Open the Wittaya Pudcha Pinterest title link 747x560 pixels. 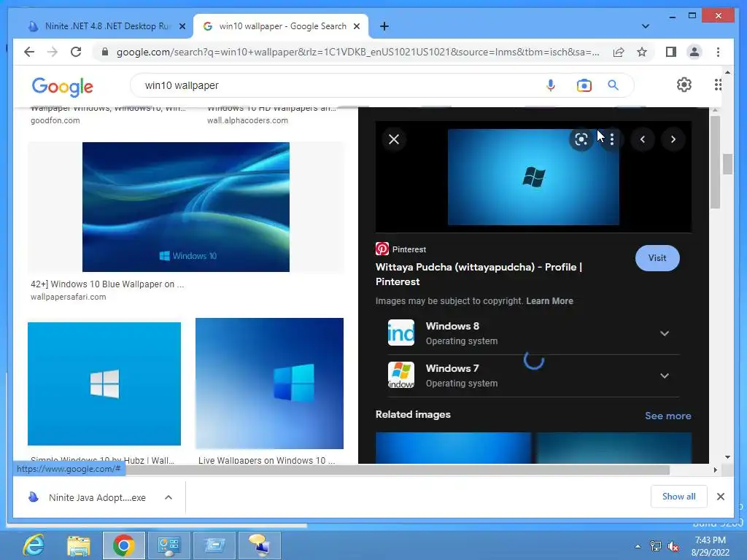click(479, 274)
